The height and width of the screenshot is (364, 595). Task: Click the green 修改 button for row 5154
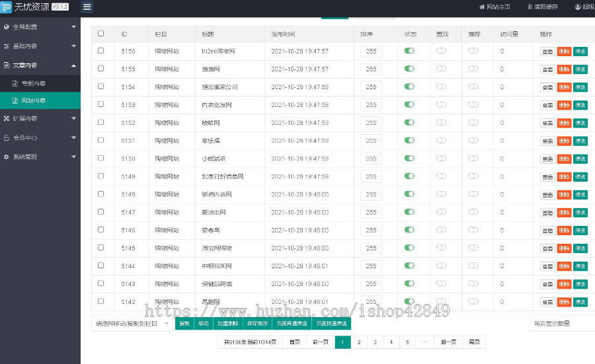[580, 87]
